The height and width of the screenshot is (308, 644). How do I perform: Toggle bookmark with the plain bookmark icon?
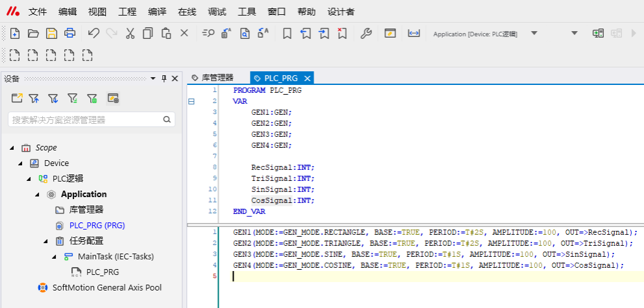tap(287, 34)
